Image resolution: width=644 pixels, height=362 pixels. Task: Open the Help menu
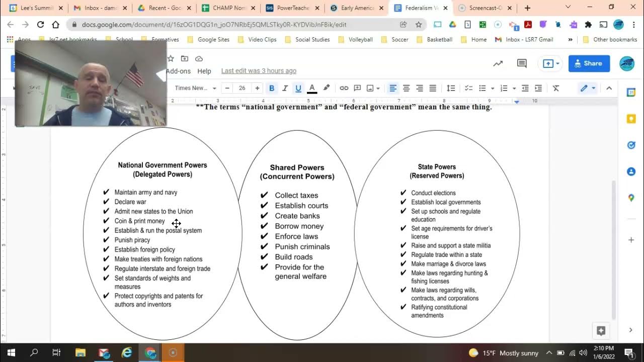click(204, 71)
